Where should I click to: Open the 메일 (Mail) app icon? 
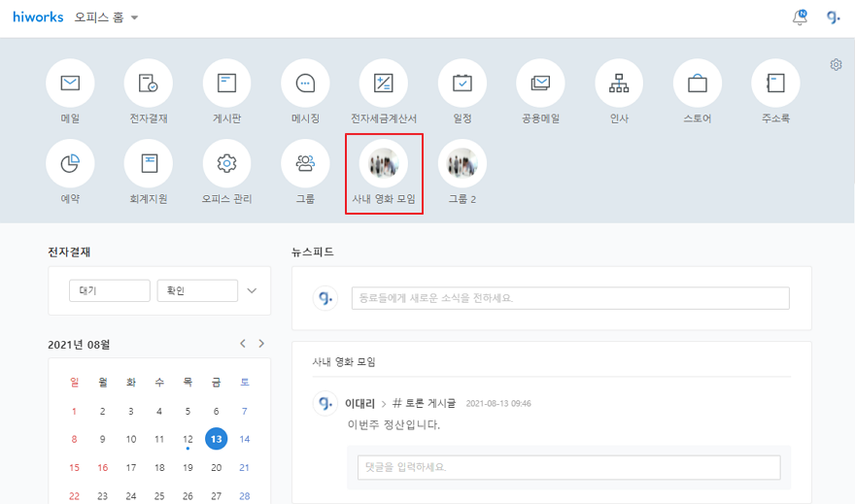pyautogui.click(x=70, y=84)
